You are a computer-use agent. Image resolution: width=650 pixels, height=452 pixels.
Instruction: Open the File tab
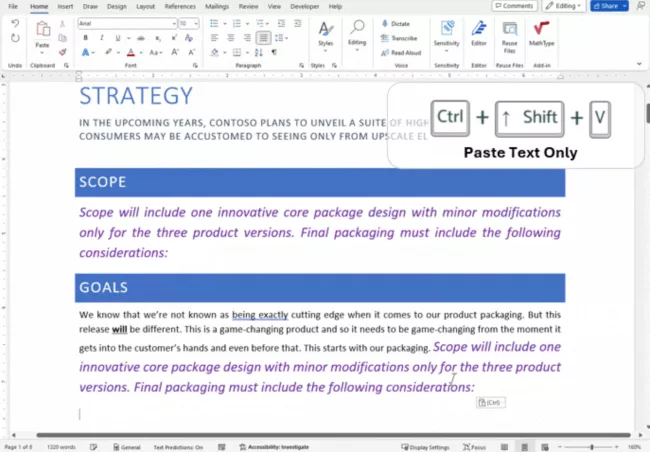click(13, 6)
